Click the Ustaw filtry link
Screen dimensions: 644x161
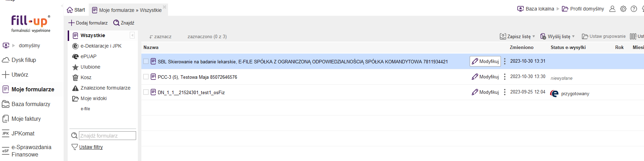tap(91, 147)
